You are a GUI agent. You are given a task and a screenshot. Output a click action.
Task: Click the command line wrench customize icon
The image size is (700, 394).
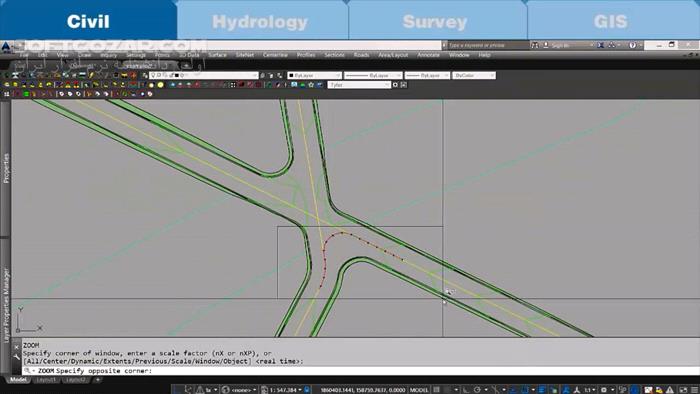[17, 357]
